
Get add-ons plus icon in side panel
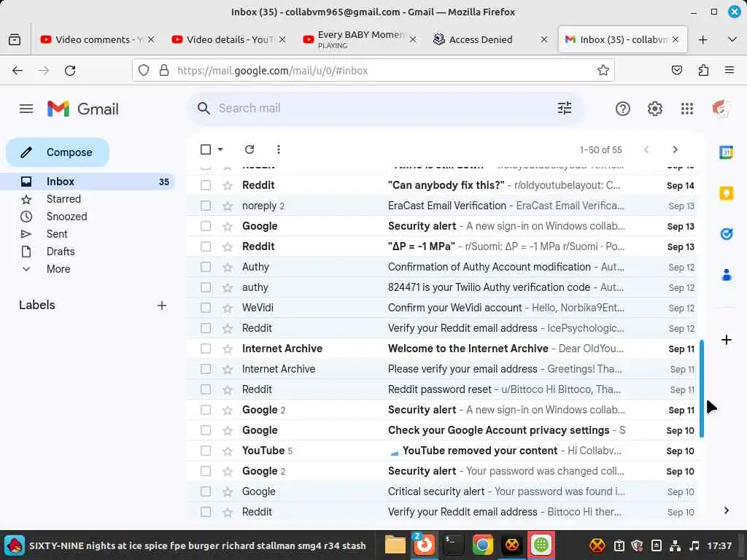tap(726, 340)
